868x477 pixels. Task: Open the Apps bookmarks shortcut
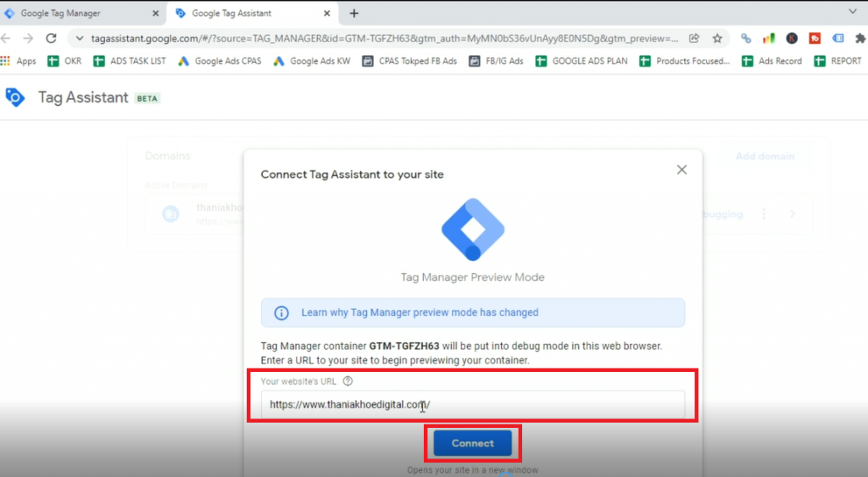pos(19,61)
